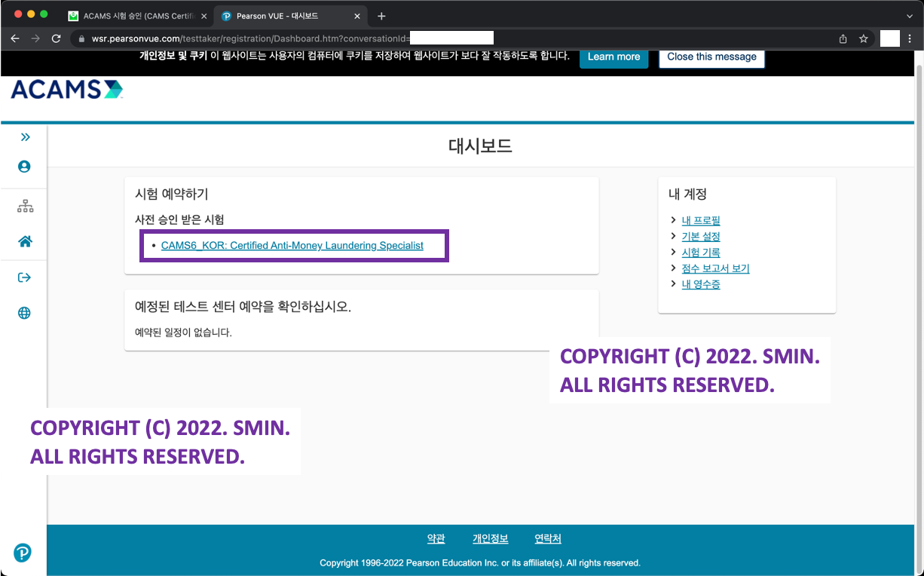Click the 사전 승인 받은 시험 label

point(179,220)
